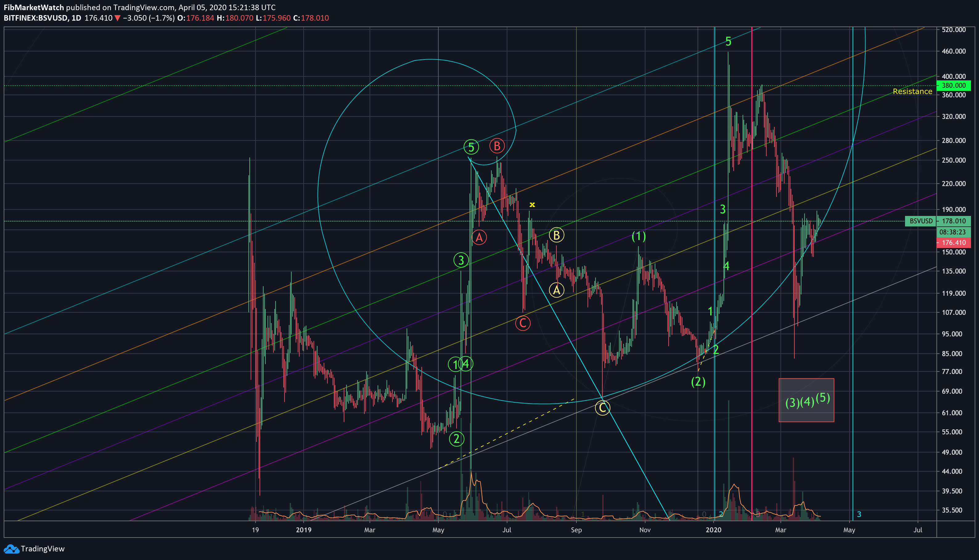Click the 400.000 price axis label
Screen dimensions: 979x560
(954, 76)
